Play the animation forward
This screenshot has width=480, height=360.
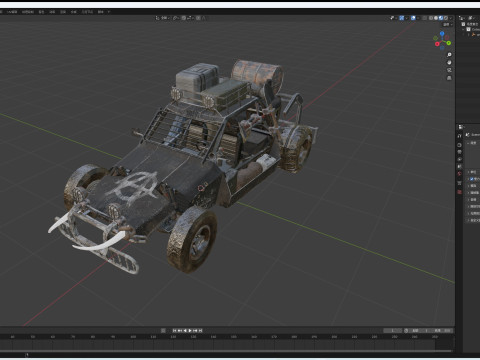[190, 331]
